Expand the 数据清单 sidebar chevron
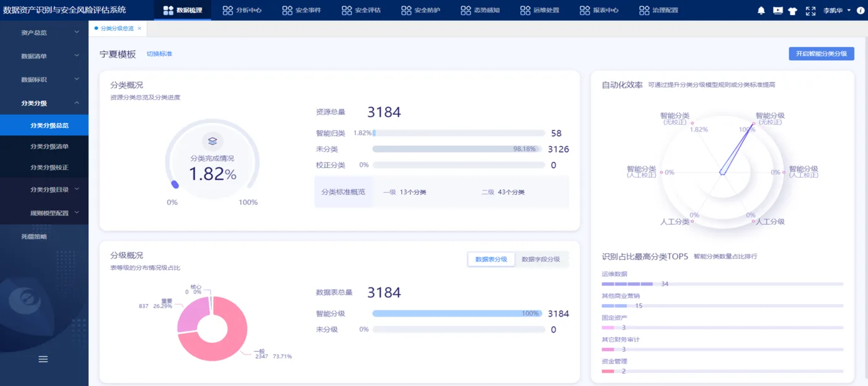This screenshot has height=386, width=868. [77, 55]
